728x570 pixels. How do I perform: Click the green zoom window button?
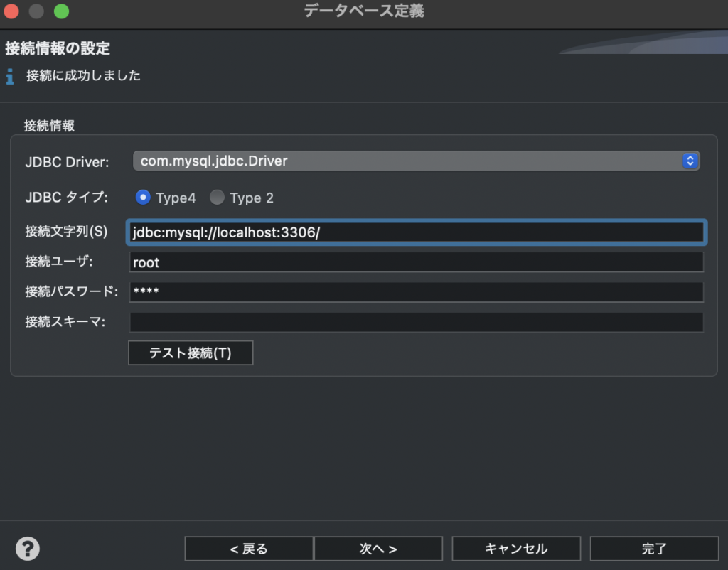(x=61, y=11)
